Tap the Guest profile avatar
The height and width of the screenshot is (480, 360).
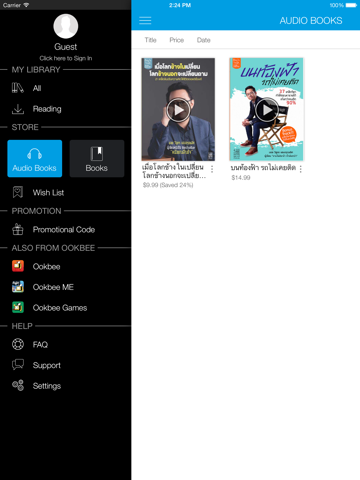66,26
